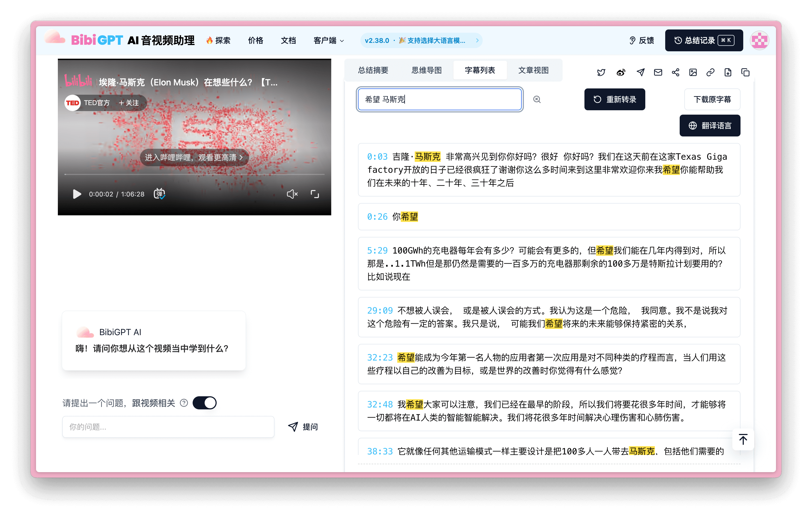
Task: Share via the Weibo icon
Action: 621,72
